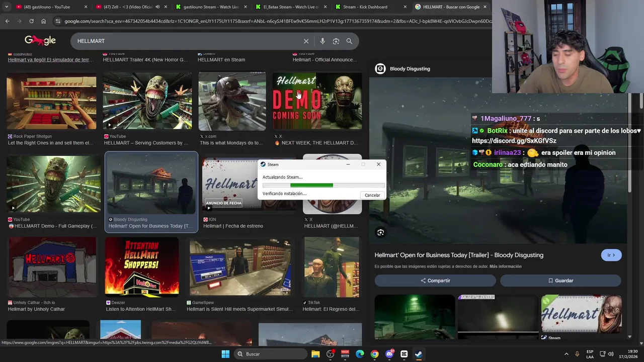Open Microsoft Edge from taskbar
The image size is (644, 362).
click(360, 354)
